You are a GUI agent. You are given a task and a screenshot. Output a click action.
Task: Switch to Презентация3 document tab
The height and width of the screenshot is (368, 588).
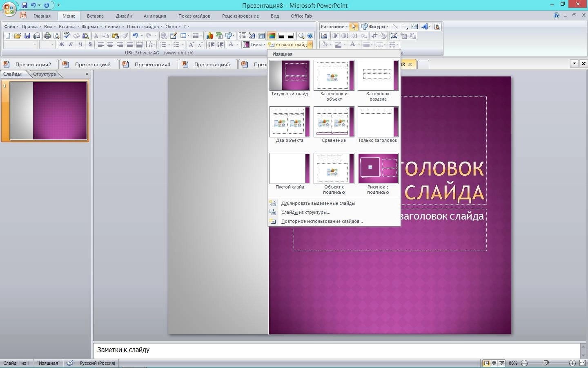tap(89, 64)
